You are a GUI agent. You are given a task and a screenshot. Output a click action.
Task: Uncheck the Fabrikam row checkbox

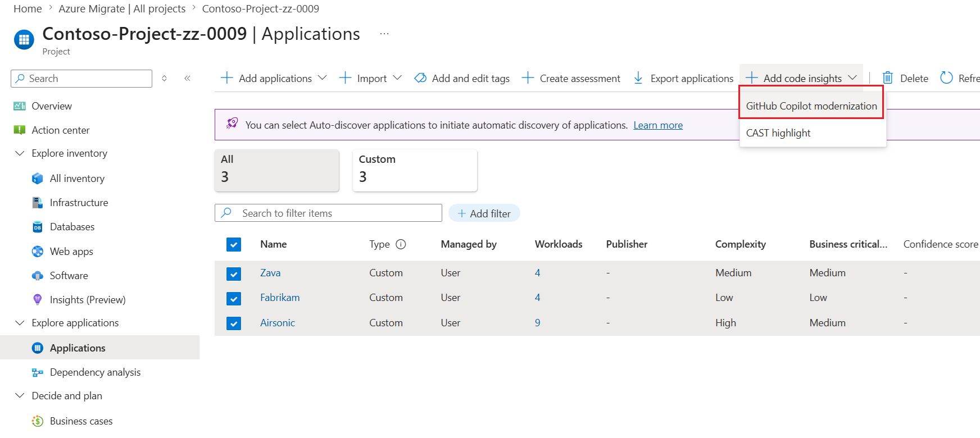[234, 298]
